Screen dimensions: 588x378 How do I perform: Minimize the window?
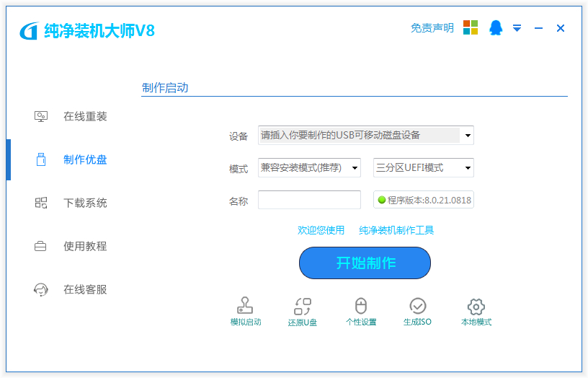coord(538,28)
